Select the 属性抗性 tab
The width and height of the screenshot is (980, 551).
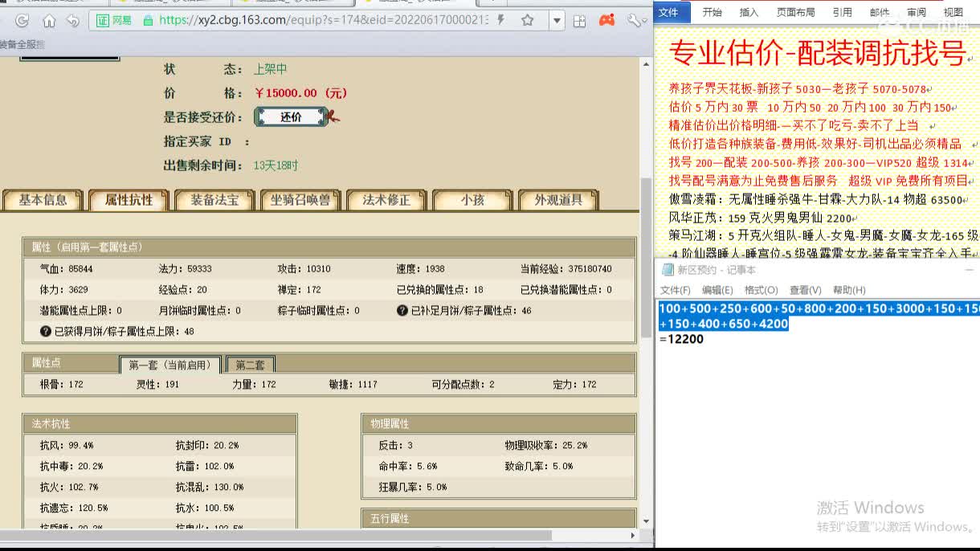129,200
